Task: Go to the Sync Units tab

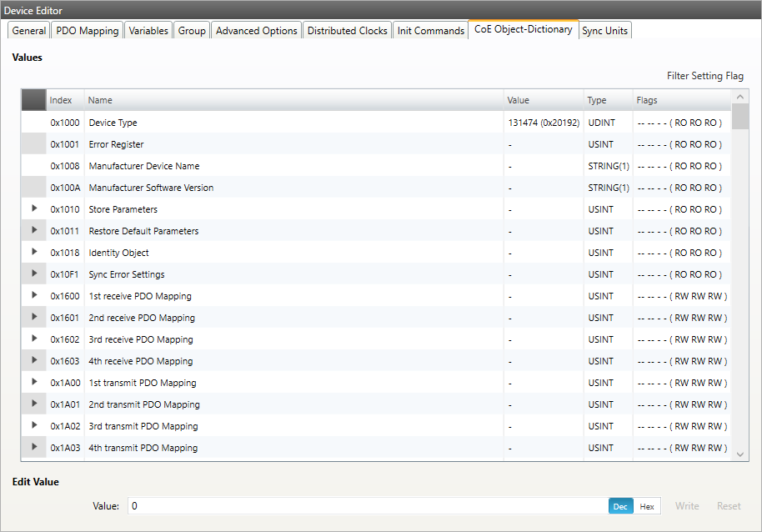Action: (x=604, y=31)
